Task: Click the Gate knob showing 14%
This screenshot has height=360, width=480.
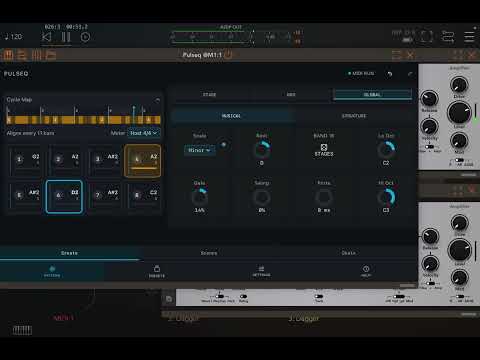Action: [x=199, y=197]
